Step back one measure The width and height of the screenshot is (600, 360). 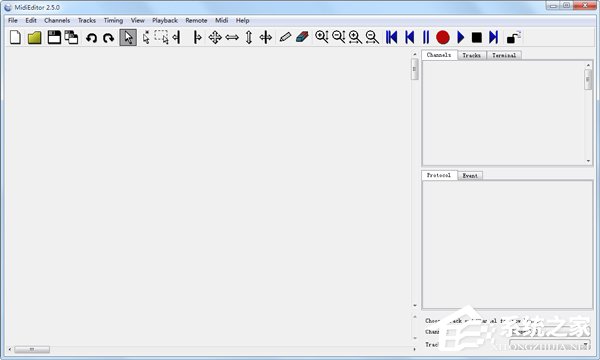[409, 37]
